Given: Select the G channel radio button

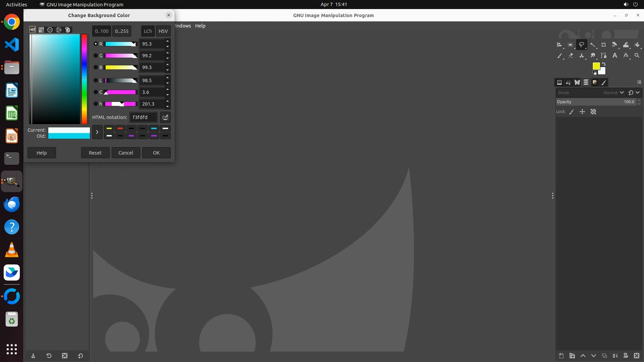Looking at the screenshot, I should [96, 56].
